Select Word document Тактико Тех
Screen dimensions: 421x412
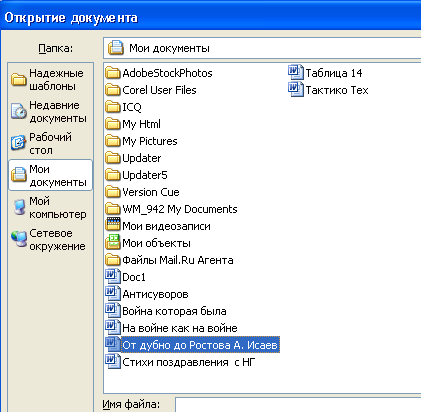click(x=328, y=90)
